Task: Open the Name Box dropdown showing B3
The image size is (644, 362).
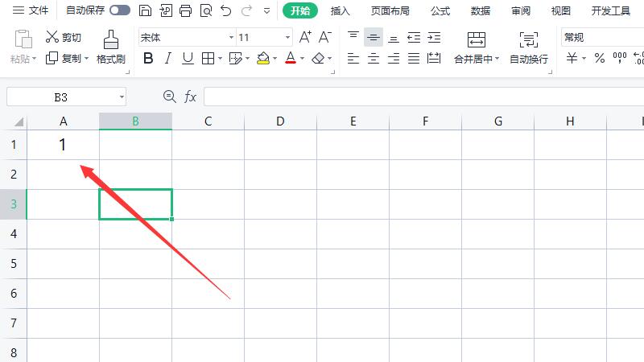Action: tap(122, 97)
